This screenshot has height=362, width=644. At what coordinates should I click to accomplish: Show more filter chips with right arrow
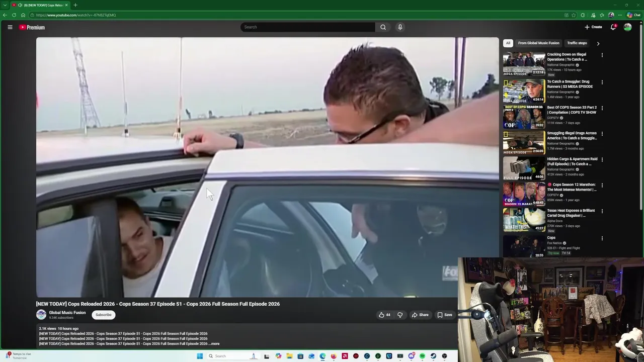click(x=598, y=43)
